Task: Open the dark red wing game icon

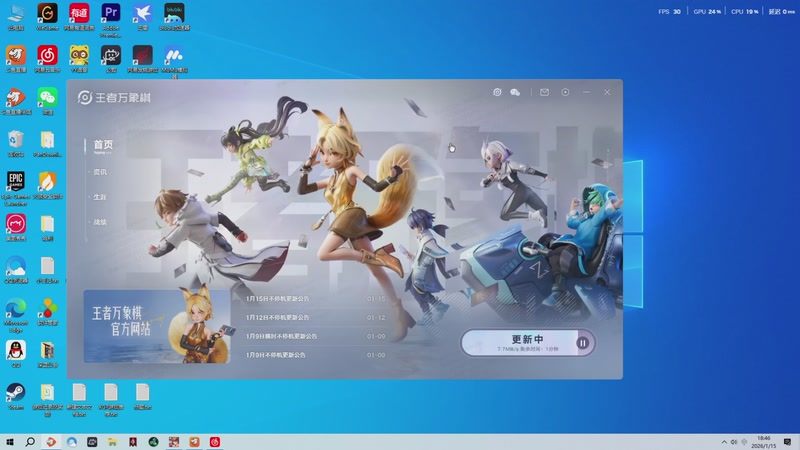Action: click(142, 59)
